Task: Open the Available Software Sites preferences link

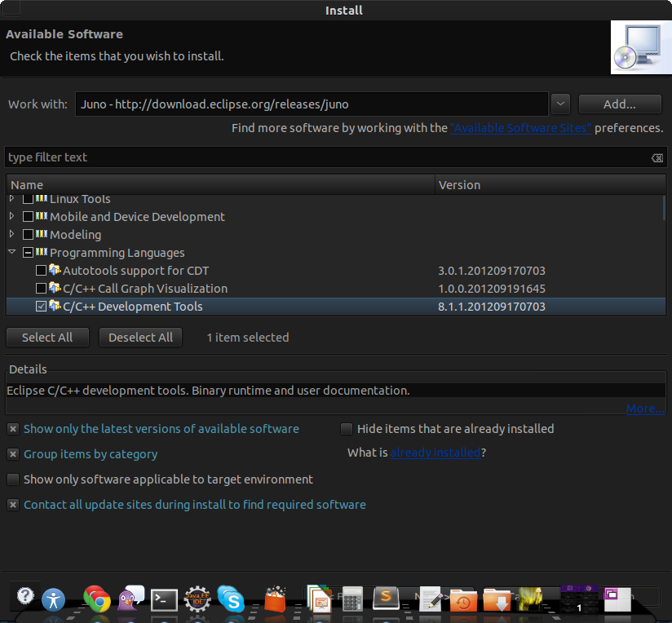Action: [x=520, y=127]
